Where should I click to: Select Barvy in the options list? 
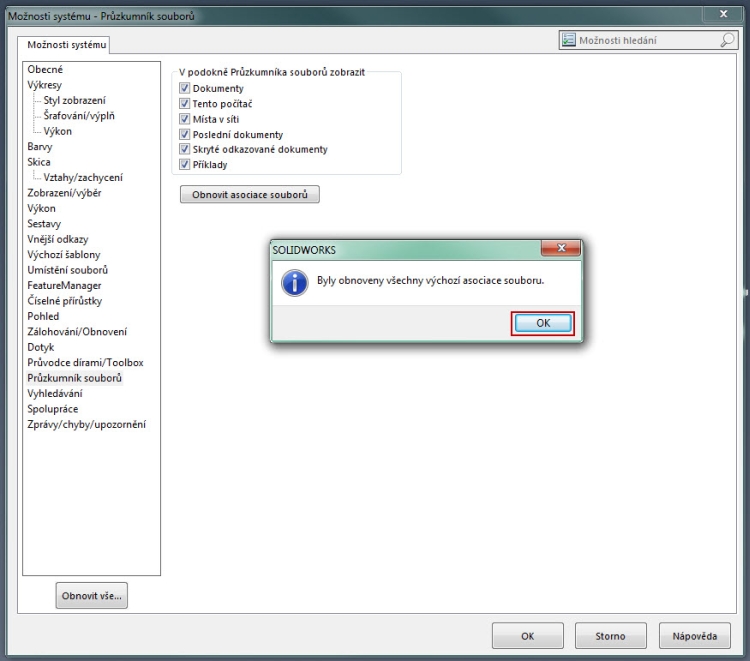coord(40,146)
